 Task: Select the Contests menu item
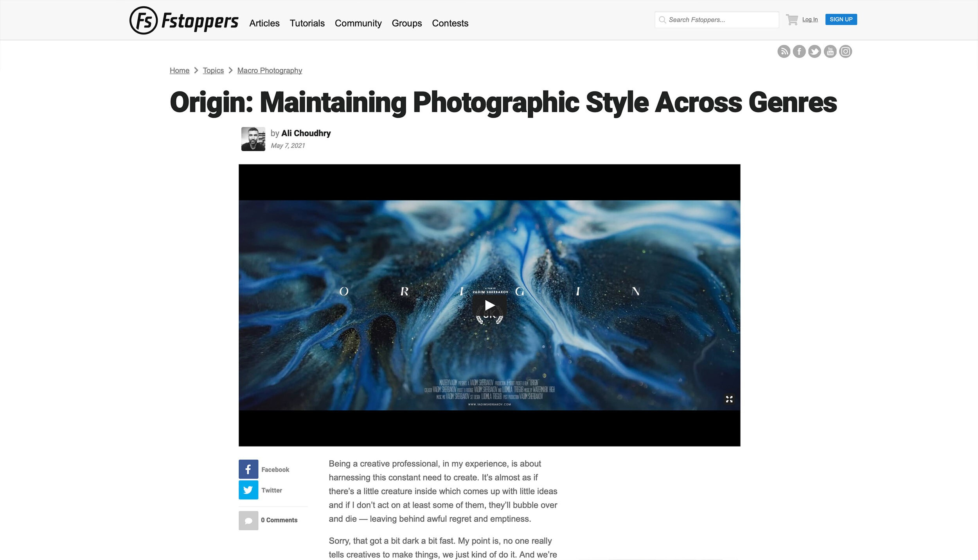pos(450,23)
